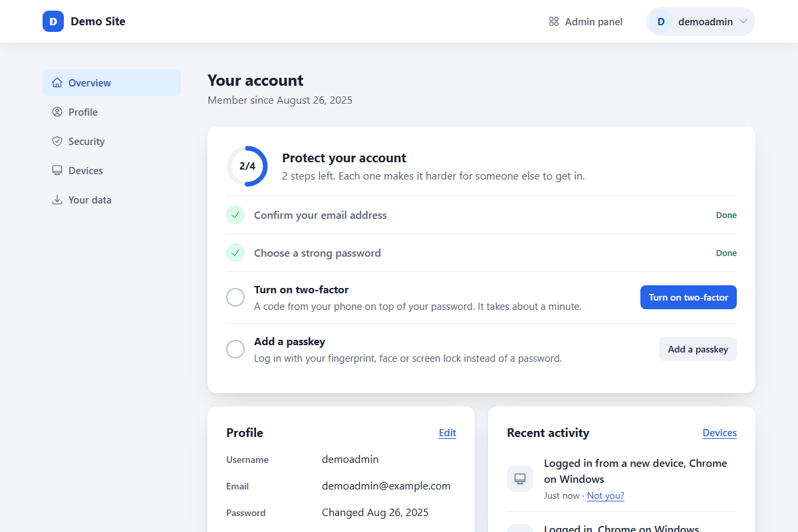The width and height of the screenshot is (798, 532).
Task: Click the Admin panel grid icon
Action: pyautogui.click(x=554, y=22)
